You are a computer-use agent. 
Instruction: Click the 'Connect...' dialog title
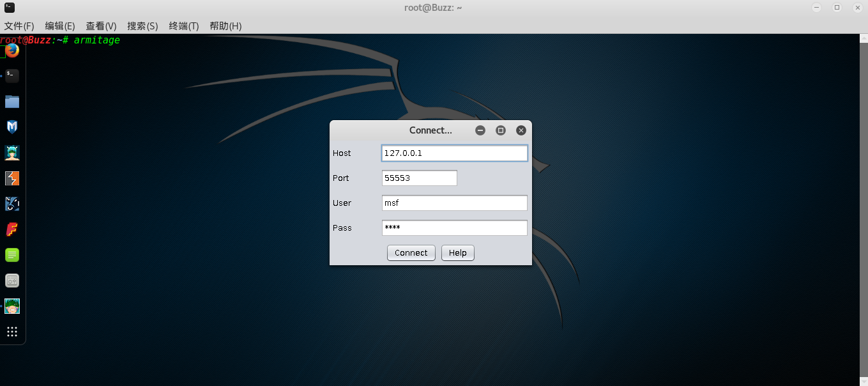tap(430, 130)
